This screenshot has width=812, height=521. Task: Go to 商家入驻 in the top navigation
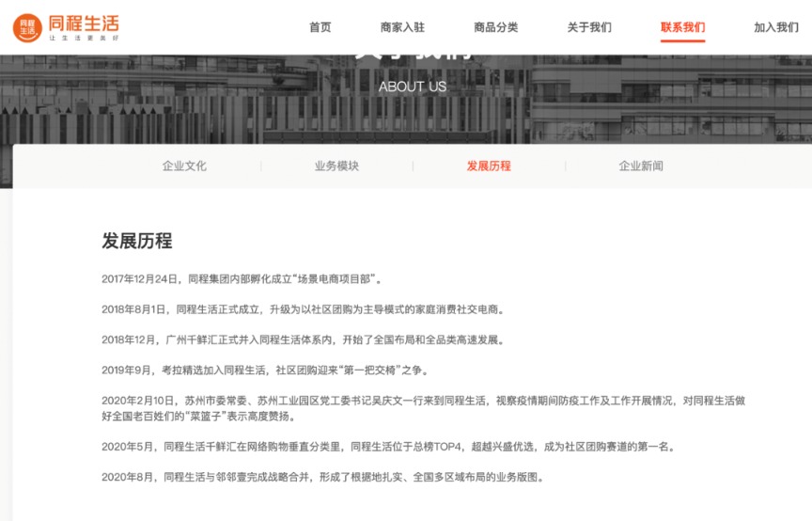tap(402, 27)
